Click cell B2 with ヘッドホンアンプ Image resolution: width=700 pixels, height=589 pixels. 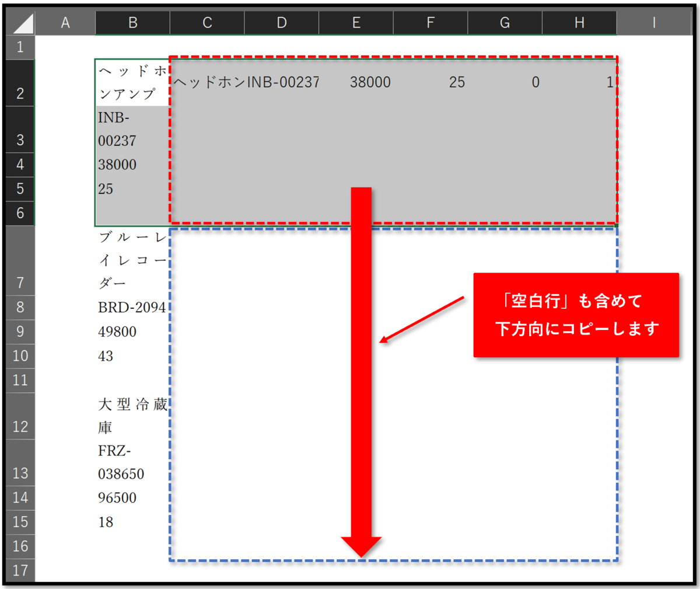point(132,82)
